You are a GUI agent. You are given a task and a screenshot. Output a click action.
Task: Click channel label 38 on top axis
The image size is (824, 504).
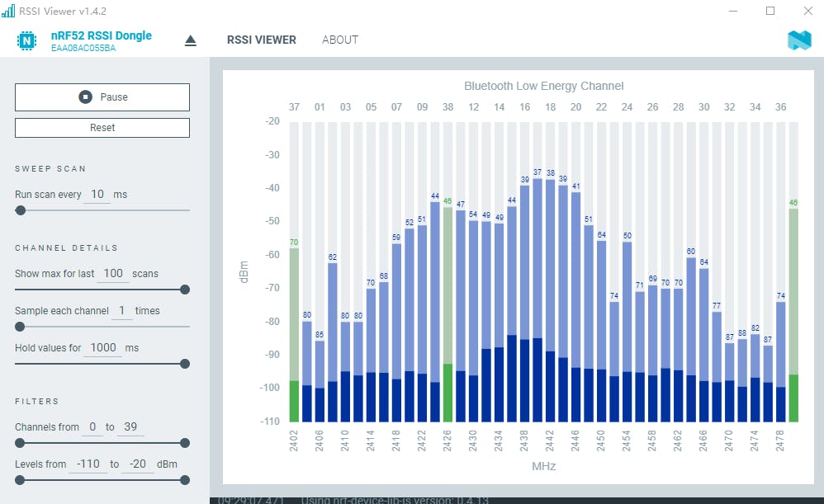(448, 107)
